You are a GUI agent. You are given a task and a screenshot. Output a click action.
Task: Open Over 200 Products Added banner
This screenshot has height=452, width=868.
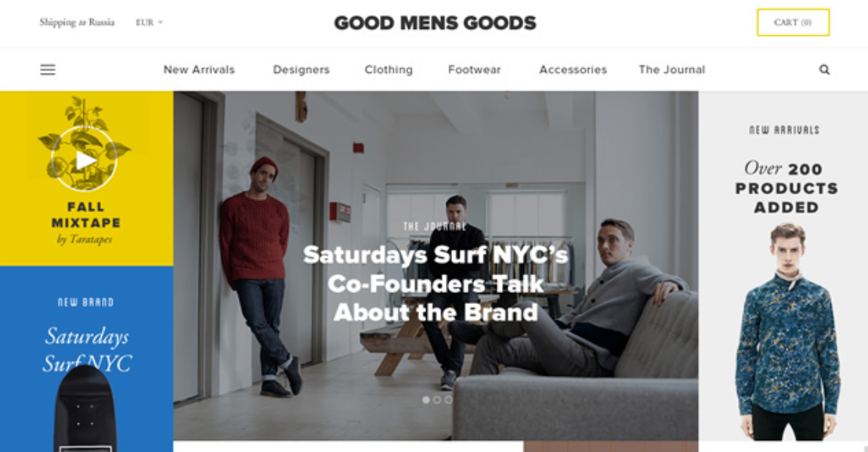(783, 266)
